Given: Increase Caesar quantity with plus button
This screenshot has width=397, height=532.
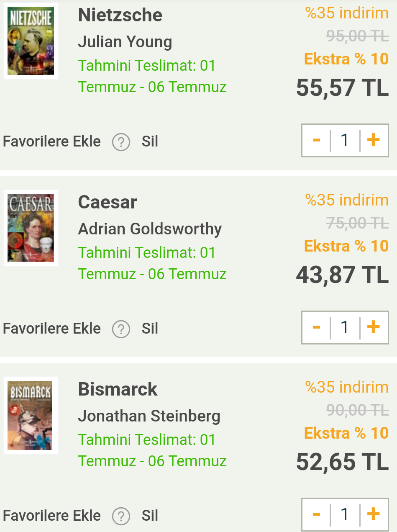Looking at the screenshot, I should 374,327.
